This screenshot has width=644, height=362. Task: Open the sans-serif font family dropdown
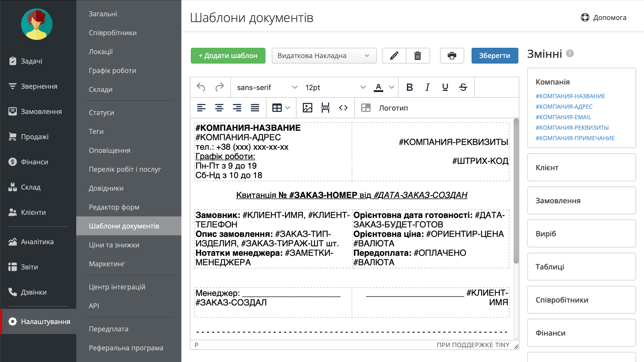pyautogui.click(x=267, y=87)
